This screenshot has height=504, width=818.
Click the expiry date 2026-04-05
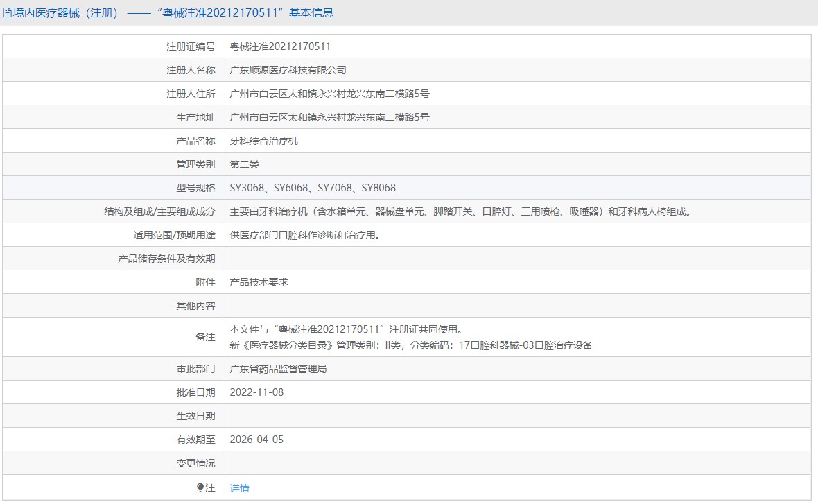[256, 440]
